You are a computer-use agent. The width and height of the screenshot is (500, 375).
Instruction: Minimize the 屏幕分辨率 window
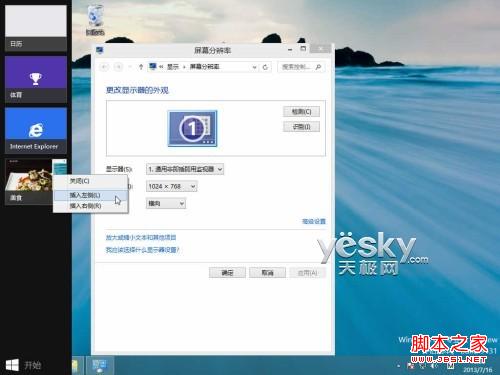click(290, 49)
